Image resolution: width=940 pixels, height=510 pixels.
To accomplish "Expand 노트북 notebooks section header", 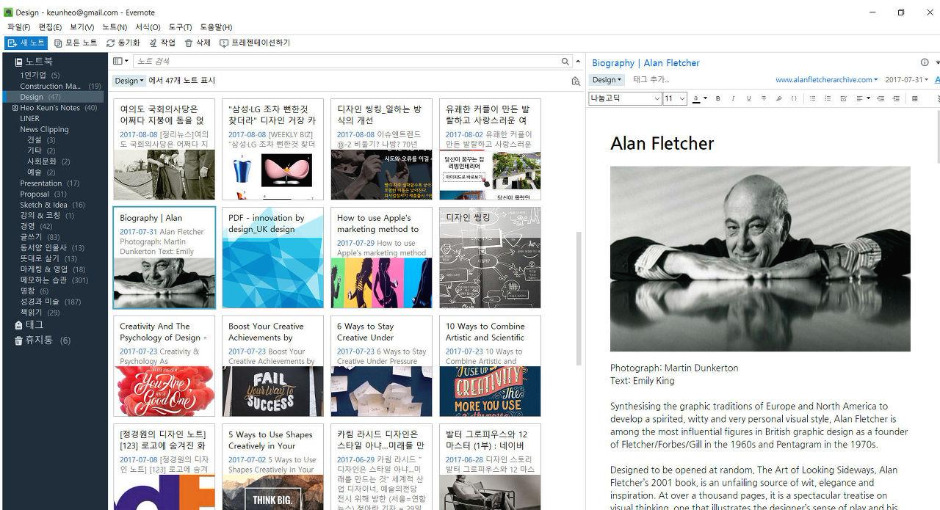I will (x=34, y=61).
